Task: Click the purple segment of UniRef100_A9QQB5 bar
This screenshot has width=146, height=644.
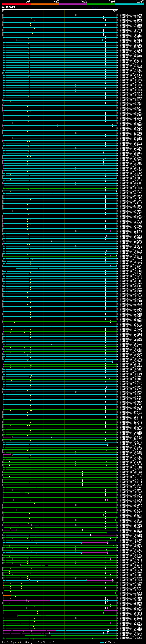Action: pyautogui.click(x=104, y=535)
